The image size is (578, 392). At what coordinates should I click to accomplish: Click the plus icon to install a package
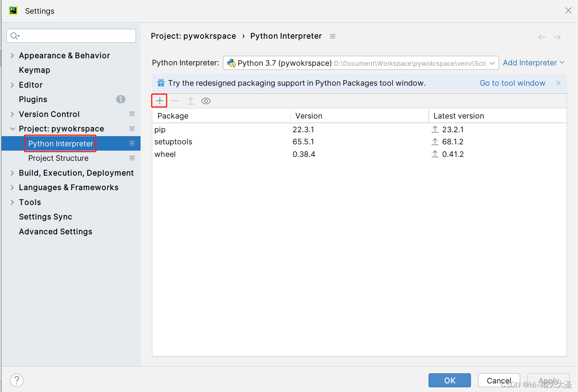pyautogui.click(x=159, y=101)
